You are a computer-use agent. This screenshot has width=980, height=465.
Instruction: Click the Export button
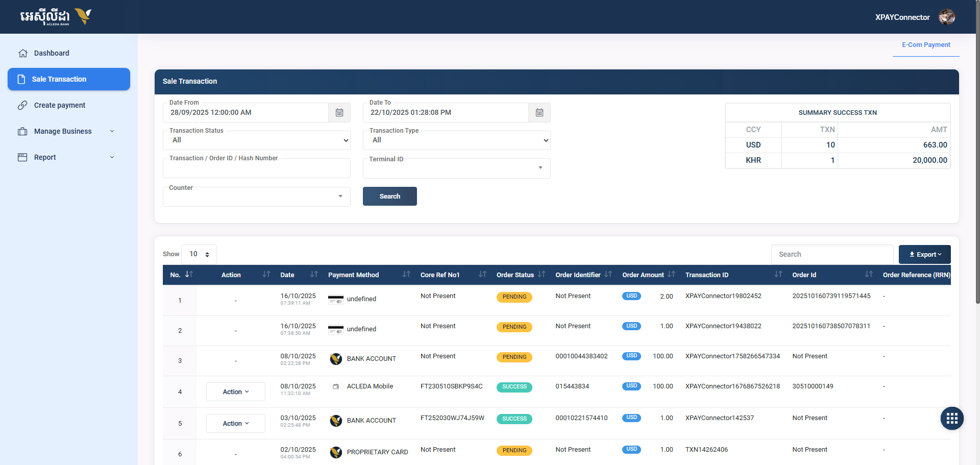924,255
